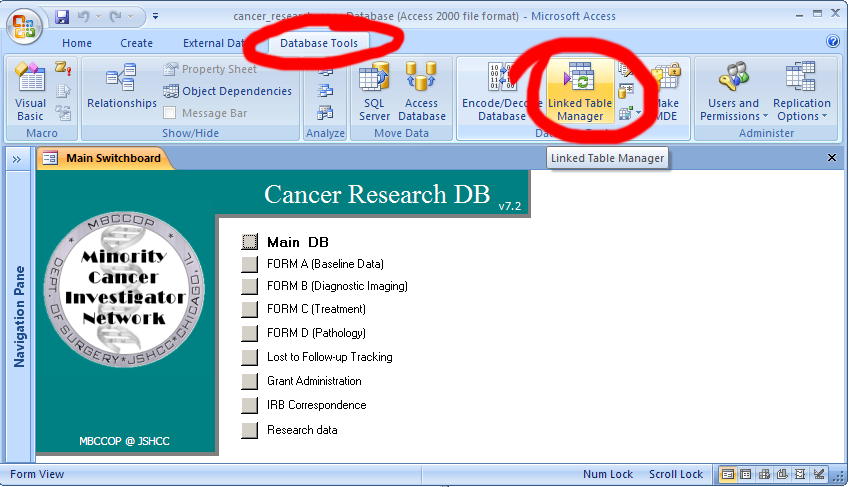
Task: Save the database with the floppy disk icon
Action: [x=62, y=17]
